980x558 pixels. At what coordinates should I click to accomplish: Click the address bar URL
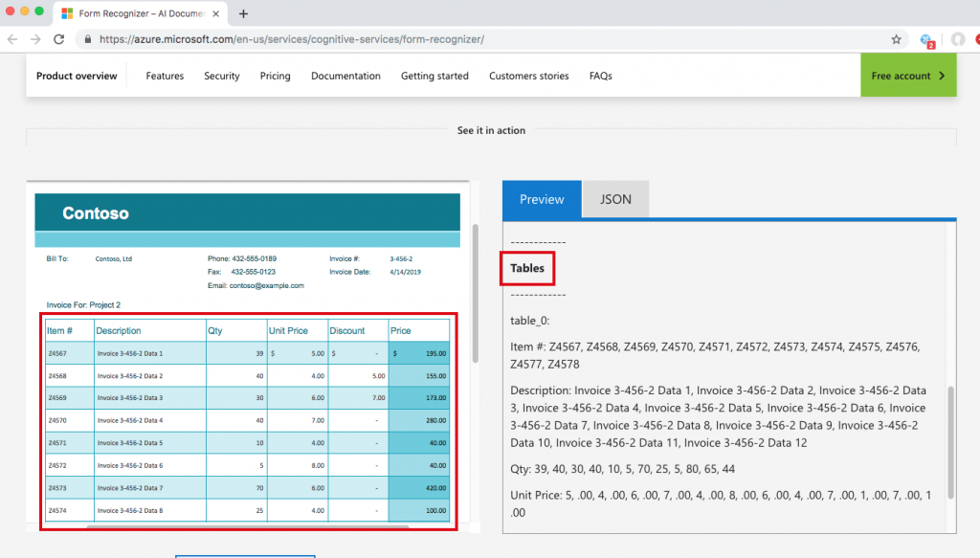292,39
